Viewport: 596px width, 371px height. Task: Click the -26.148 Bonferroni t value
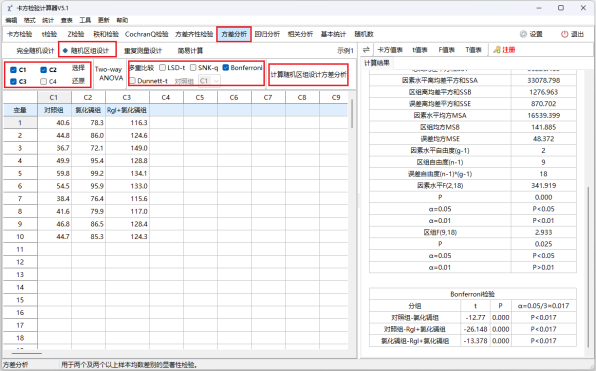(x=475, y=329)
